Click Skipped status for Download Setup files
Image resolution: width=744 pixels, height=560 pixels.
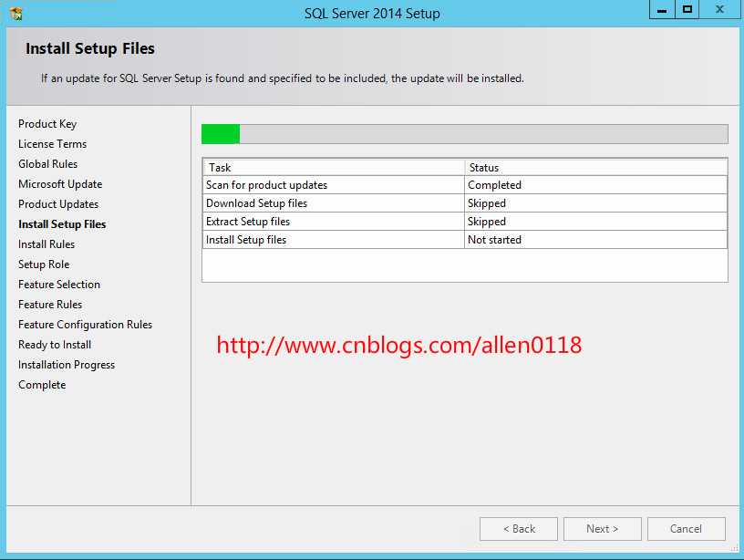point(596,203)
